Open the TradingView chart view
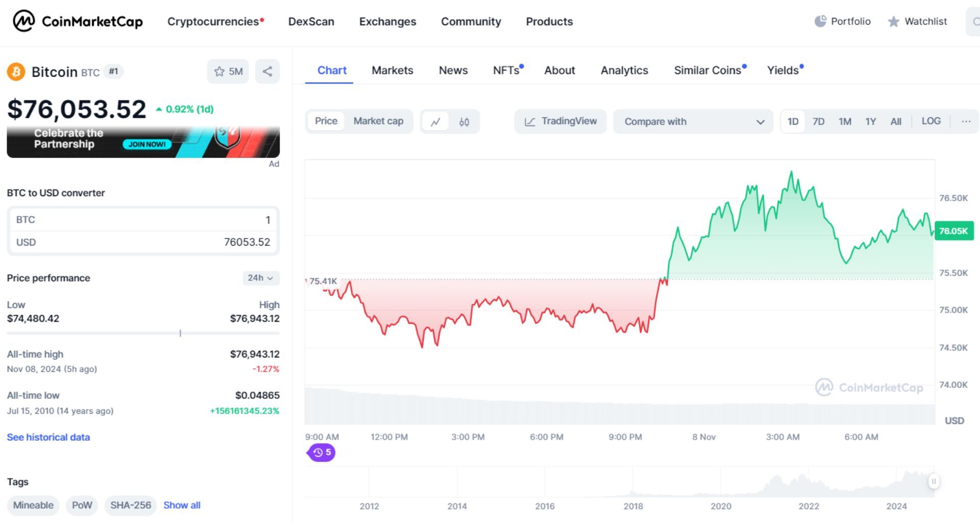The height and width of the screenshot is (526, 980). 560,122
